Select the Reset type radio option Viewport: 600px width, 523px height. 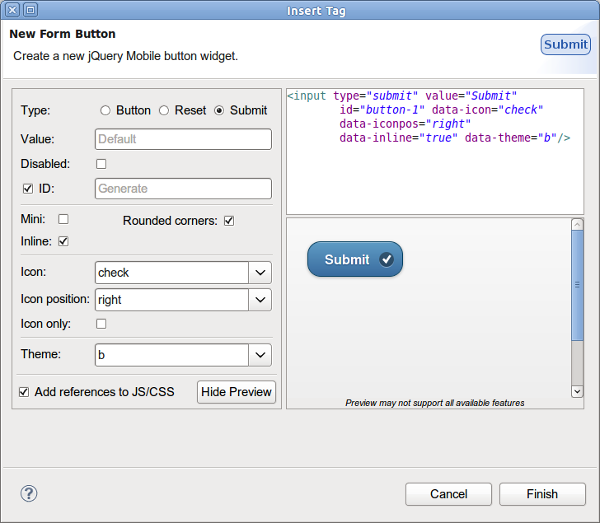165,111
